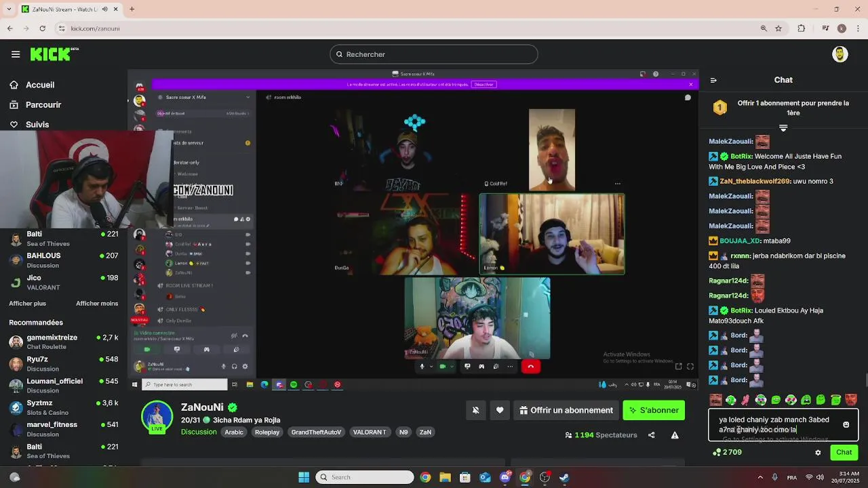Open Balti channel in followed list

[64, 239]
